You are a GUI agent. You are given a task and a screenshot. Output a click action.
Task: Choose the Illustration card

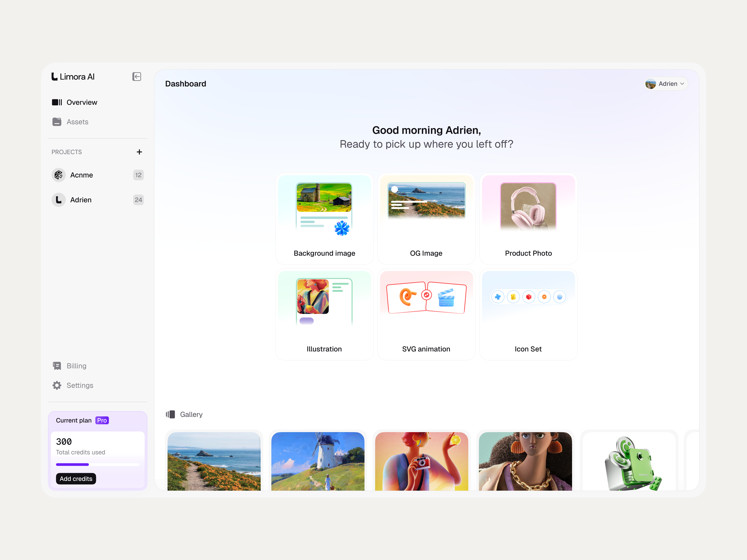(x=324, y=315)
